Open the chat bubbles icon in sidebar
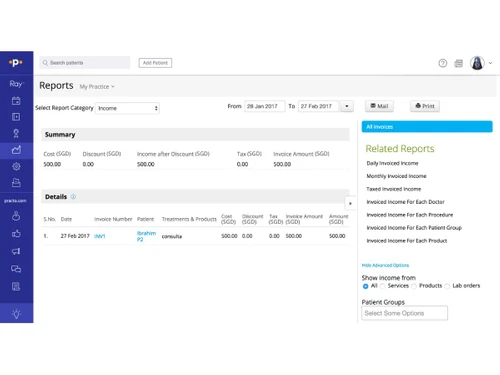 pyautogui.click(x=16, y=269)
